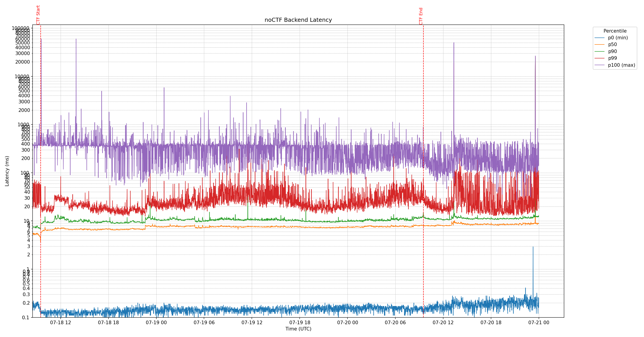Click the Latency (ms) axis label
Image resolution: width=644 pixels, height=337 pixels.
click(x=7, y=171)
